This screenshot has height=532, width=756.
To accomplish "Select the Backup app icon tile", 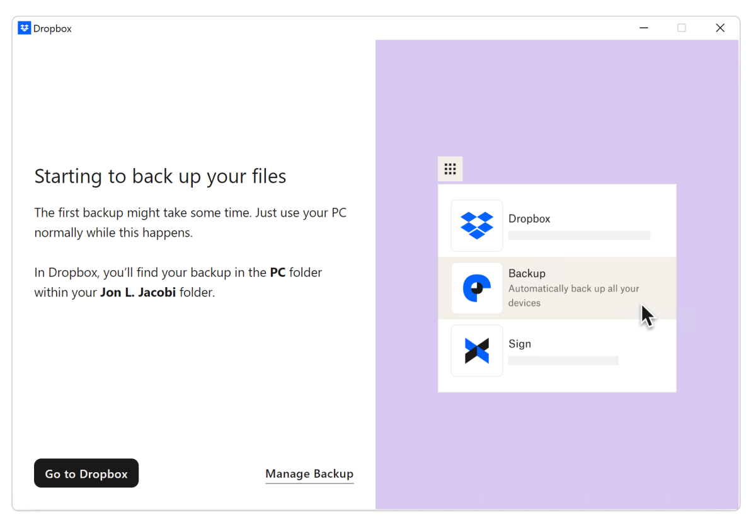I will 477,288.
